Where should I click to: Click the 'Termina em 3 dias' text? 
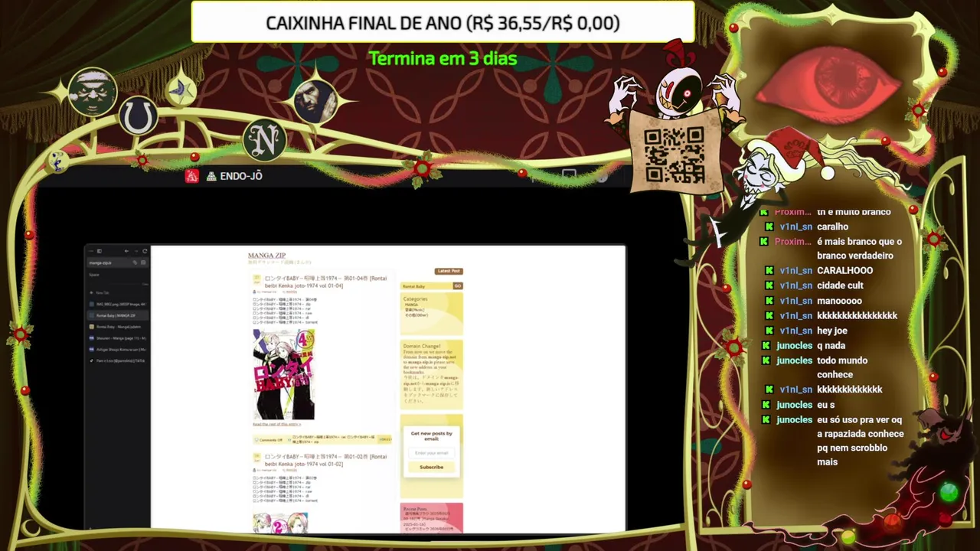tap(443, 58)
